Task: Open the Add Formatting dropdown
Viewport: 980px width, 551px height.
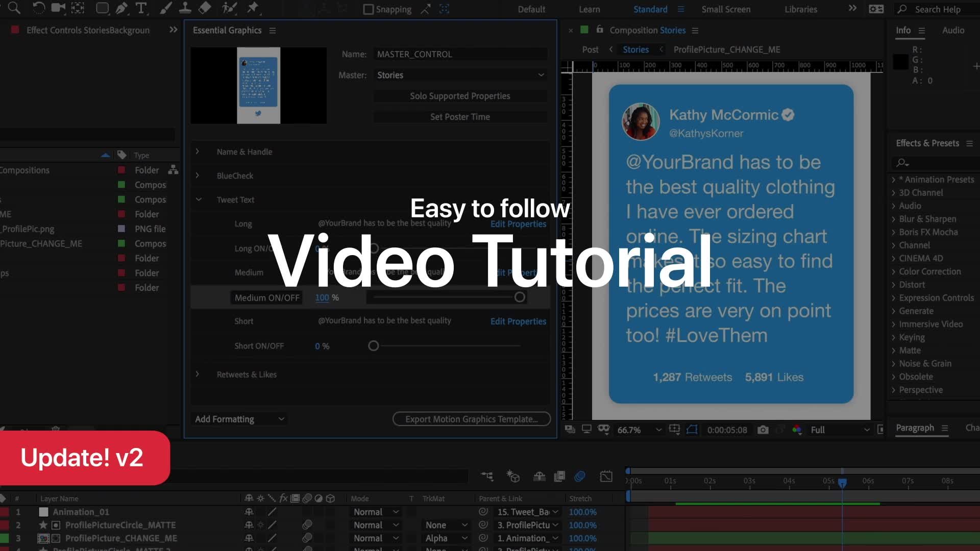Action: coord(239,419)
